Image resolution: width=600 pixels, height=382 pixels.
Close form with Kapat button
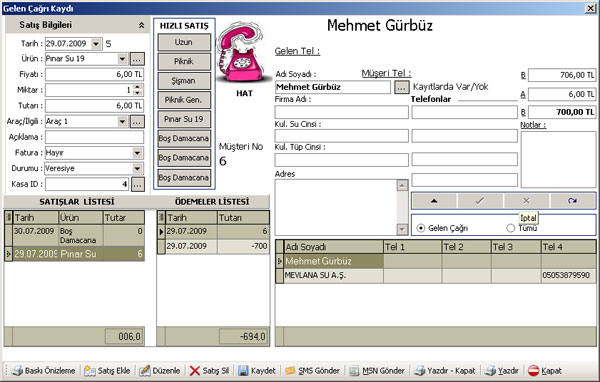pyautogui.click(x=545, y=371)
